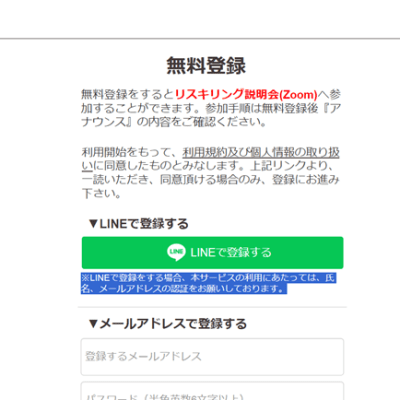Screen dimensions: 400x400
Task: Click the ▼ triangle beside メールアドレスで登録する
Action: coord(93,324)
